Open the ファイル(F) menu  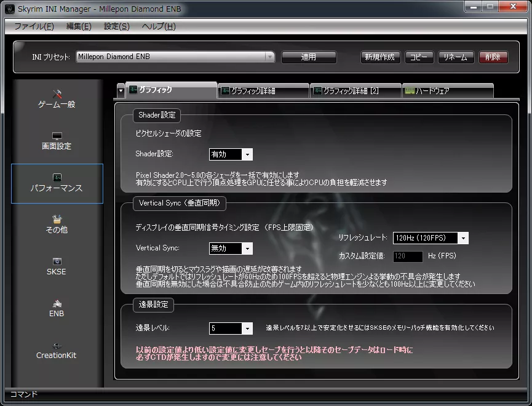(34, 26)
